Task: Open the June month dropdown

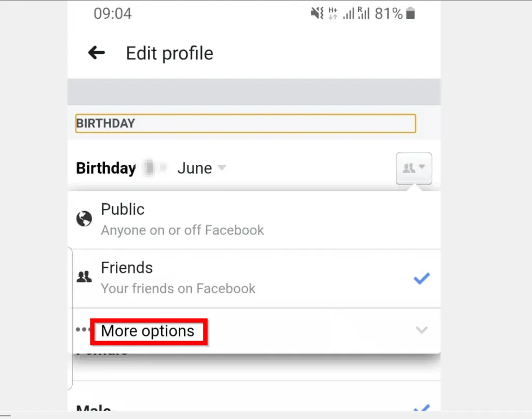Action: (202, 168)
